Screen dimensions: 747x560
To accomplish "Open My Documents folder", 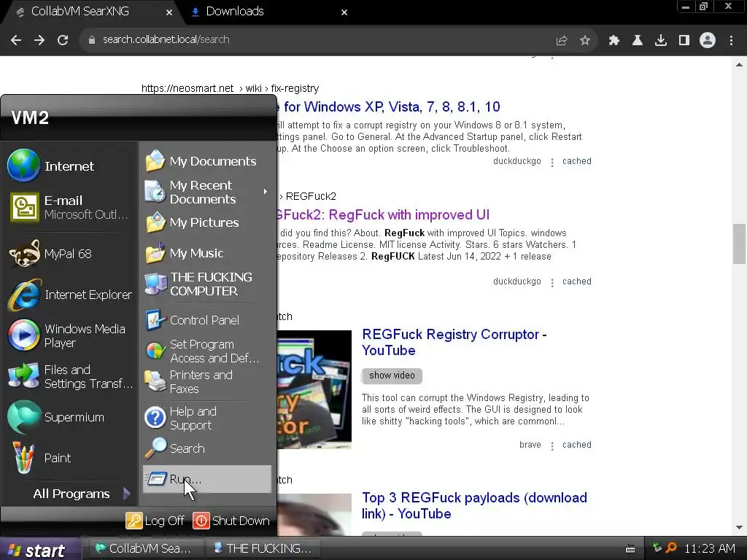I will (206, 161).
